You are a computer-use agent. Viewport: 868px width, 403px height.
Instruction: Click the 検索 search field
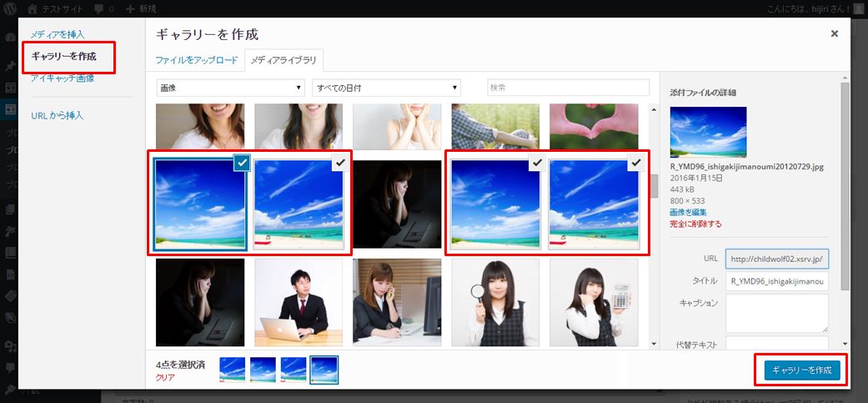coord(568,88)
